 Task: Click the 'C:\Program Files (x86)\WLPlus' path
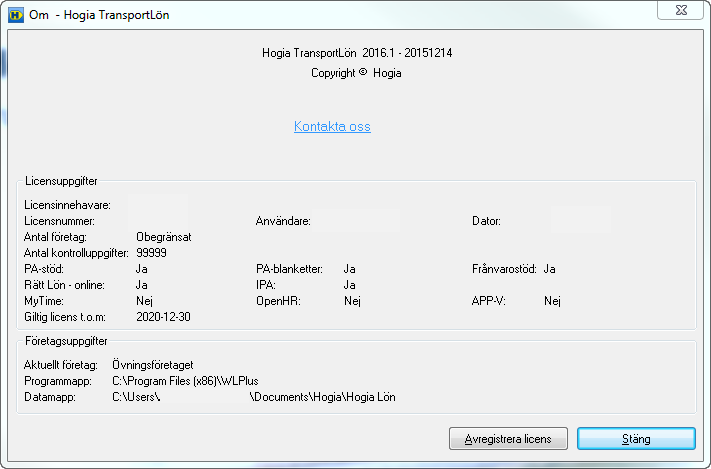point(185,381)
